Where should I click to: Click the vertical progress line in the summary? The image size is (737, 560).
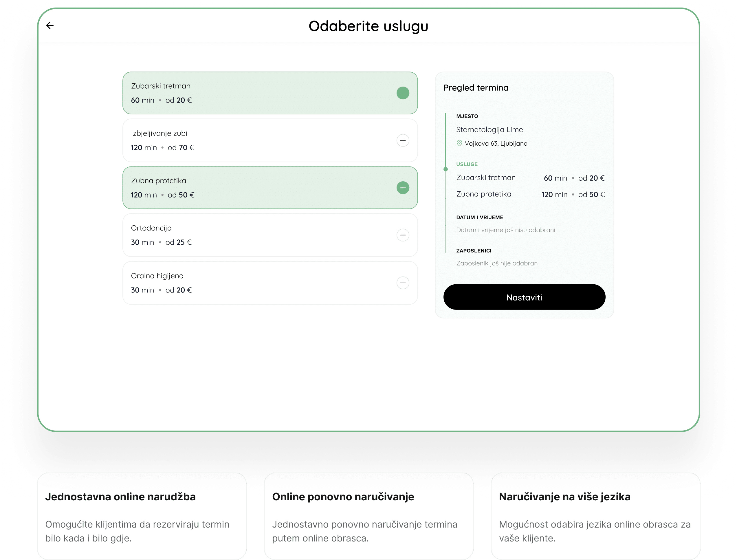click(446, 200)
